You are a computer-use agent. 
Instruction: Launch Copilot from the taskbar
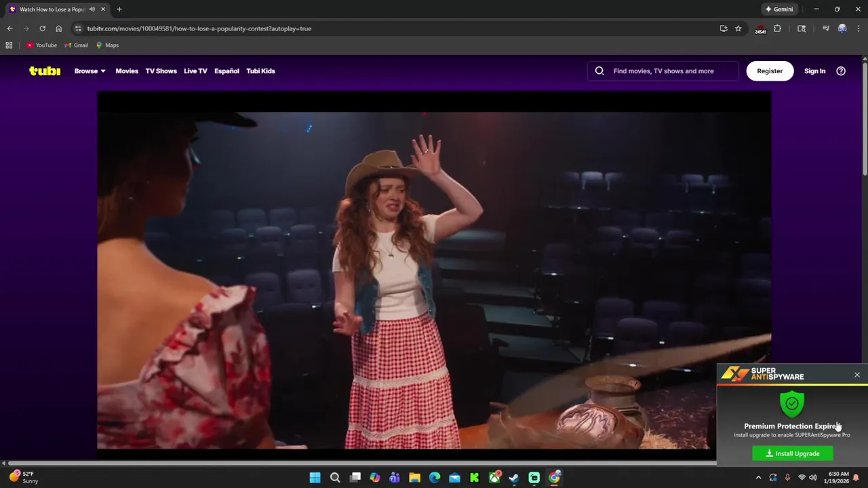point(375,478)
